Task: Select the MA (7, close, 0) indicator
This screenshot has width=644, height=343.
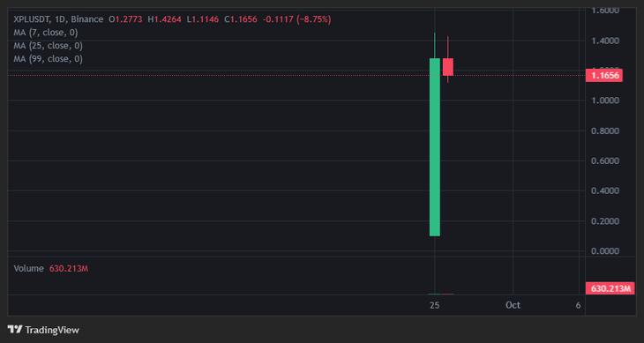Action: (46, 33)
